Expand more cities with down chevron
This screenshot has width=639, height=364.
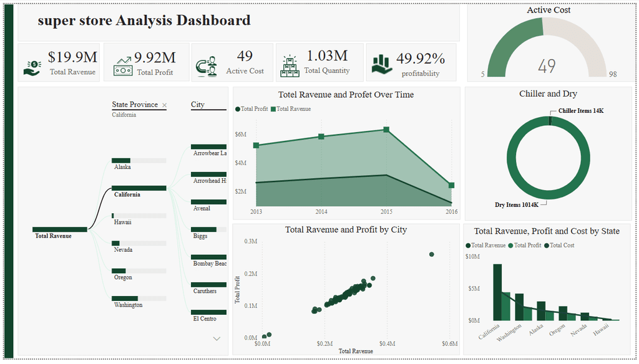(217, 338)
